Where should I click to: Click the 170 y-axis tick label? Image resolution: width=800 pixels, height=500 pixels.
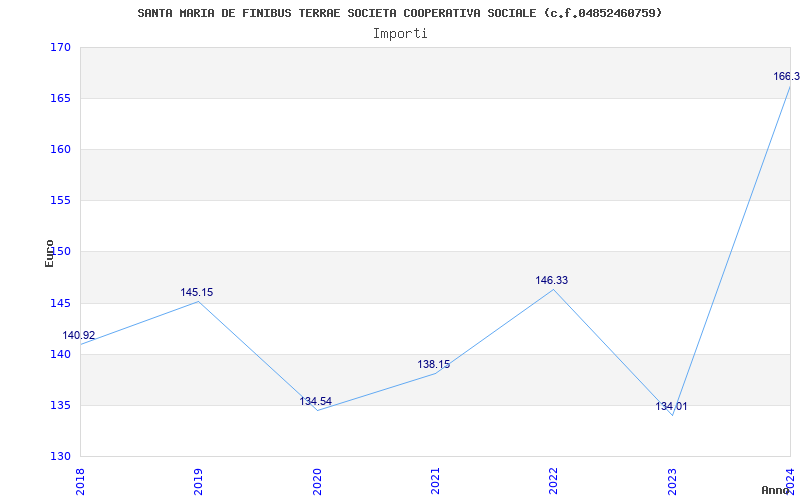60,47
